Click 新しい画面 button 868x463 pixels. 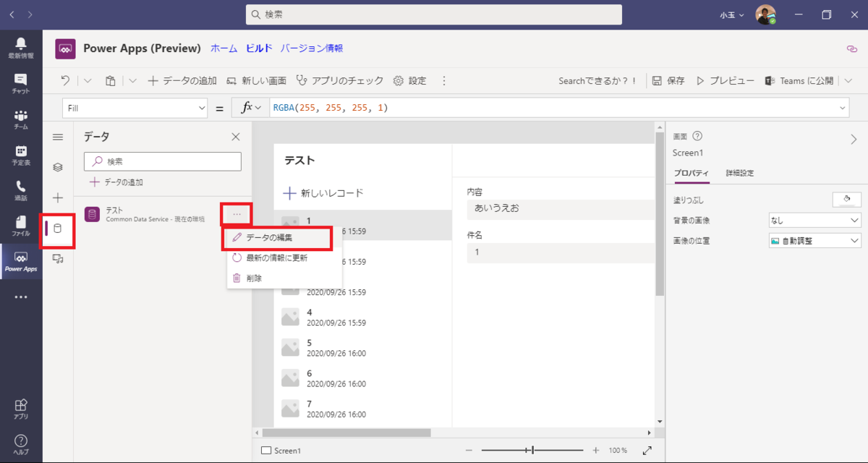coord(256,80)
